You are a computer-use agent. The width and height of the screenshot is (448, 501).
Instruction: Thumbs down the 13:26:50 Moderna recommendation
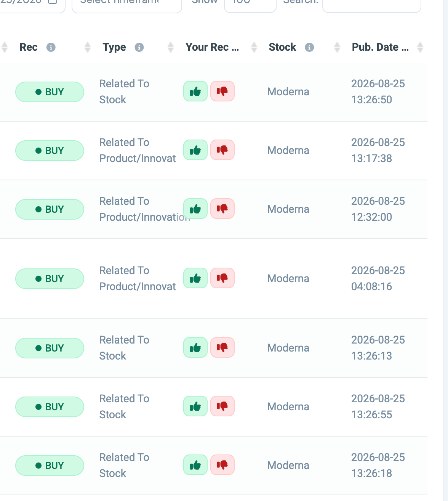[x=222, y=92]
